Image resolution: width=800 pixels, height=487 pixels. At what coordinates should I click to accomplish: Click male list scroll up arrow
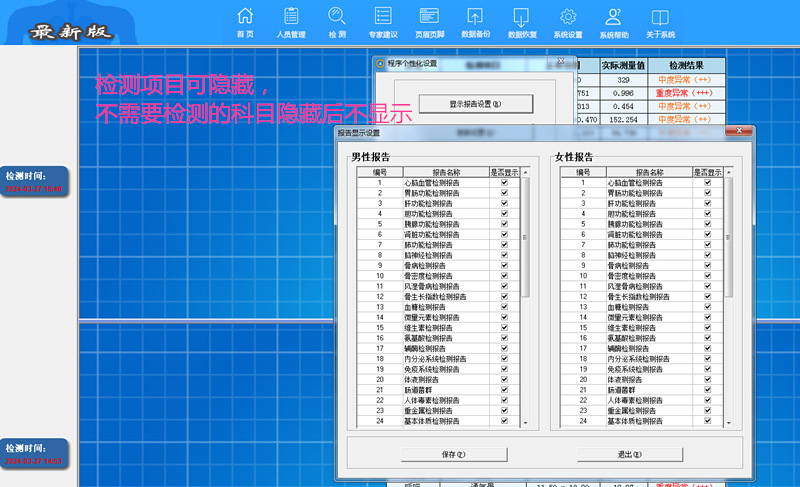pos(526,172)
